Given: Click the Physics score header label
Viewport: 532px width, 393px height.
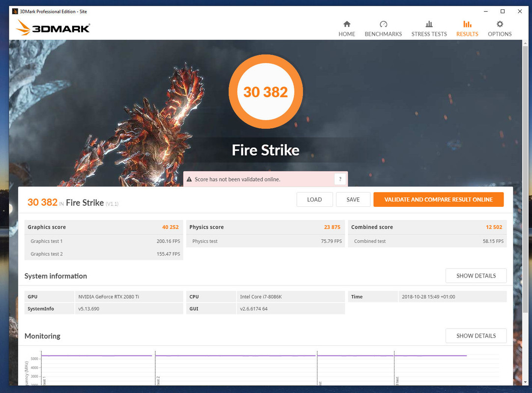Looking at the screenshot, I should (206, 227).
